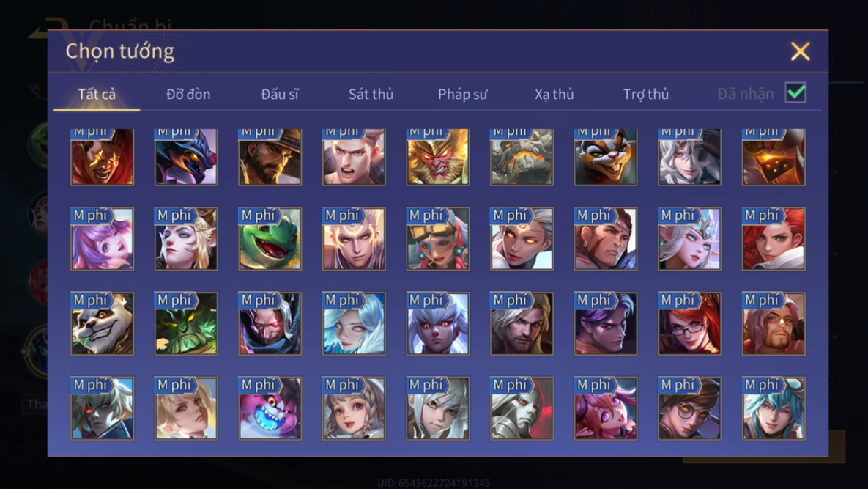Screen dimensions: 868x489
Task: Open the Sát thủ tab
Action: 371,94
